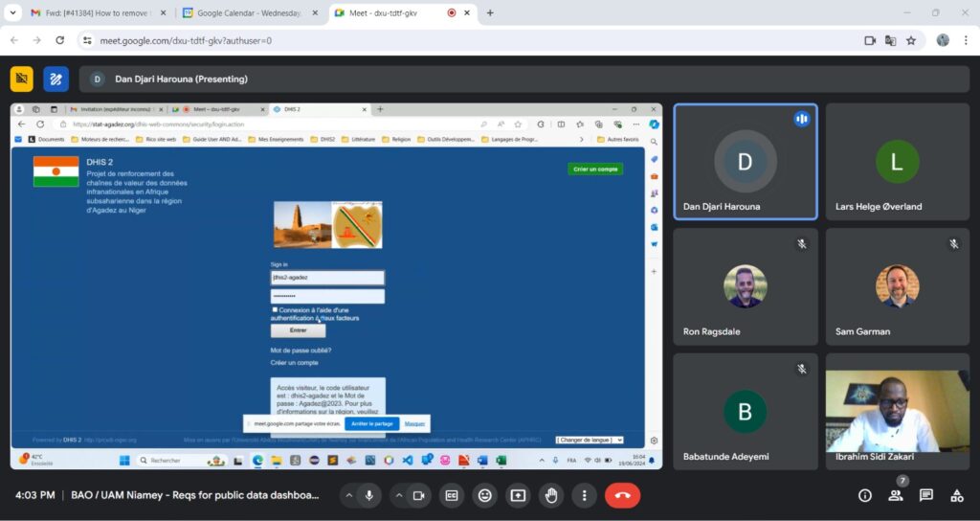Expand camera video settings arrow
Image resolution: width=980 pixels, height=521 pixels.
[x=399, y=495]
